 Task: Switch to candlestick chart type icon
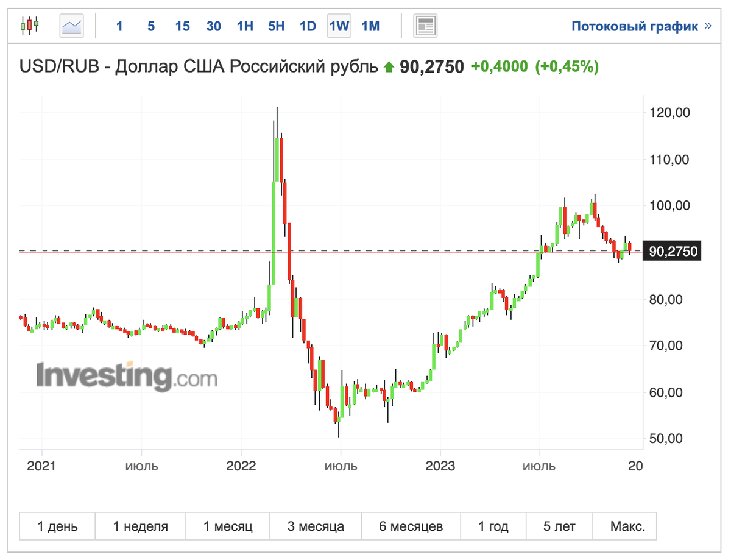coord(29,26)
